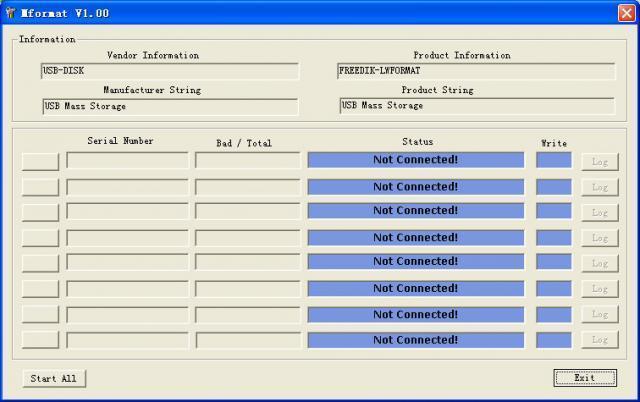Click the Write column header
The width and height of the screenshot is (640, 402).
coord(554,143)
